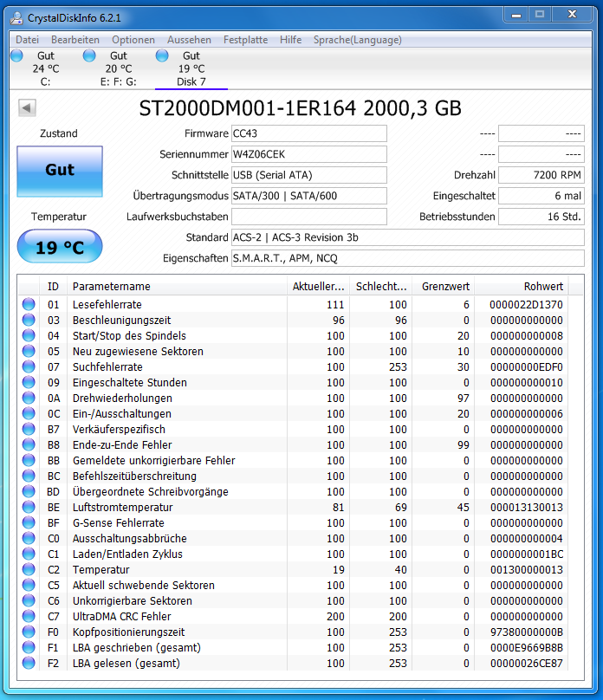Open the Optionen menu

(x=133, y=40)
